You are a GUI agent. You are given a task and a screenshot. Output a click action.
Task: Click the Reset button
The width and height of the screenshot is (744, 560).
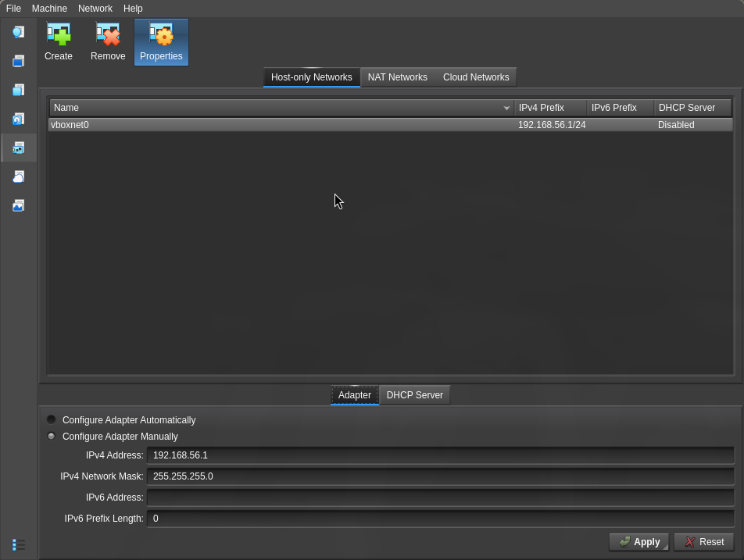tap(704, 542)
